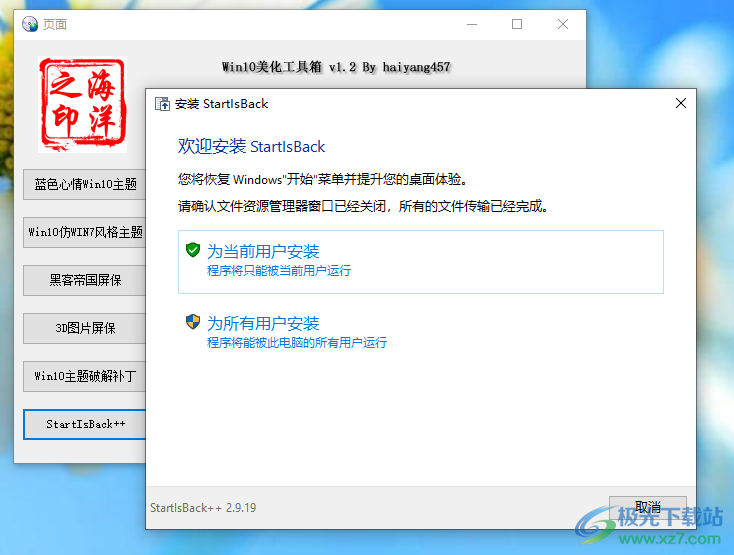Click StartIsBack++ 2.9.19 version text
This screenshot has height=555, width=734.
[203, 508]
